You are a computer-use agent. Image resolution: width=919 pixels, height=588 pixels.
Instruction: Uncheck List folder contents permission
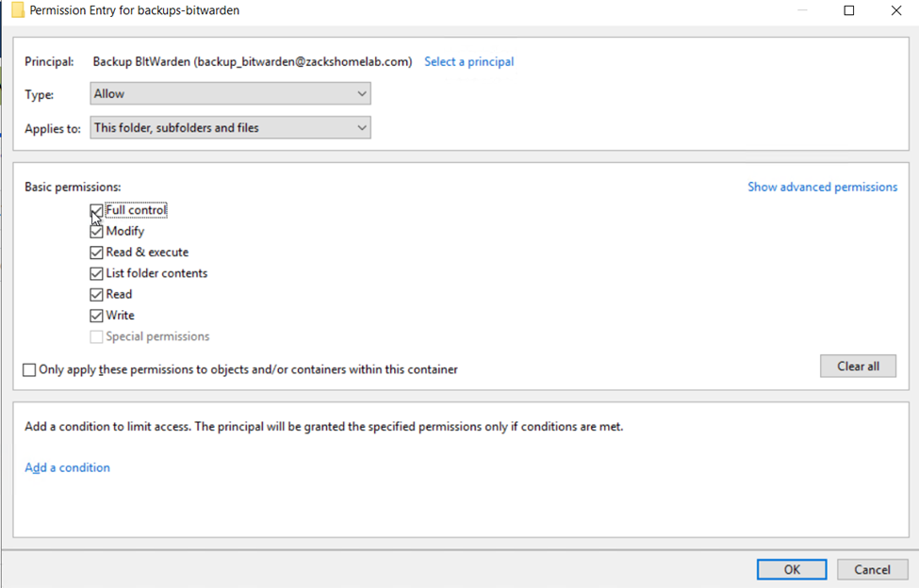[96, 273]
